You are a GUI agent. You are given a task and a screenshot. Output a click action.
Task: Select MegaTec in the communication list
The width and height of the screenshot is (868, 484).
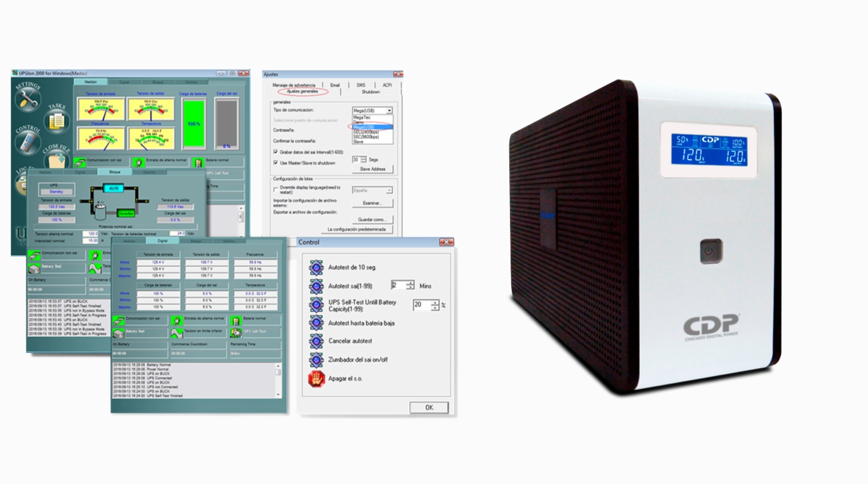pos(373,117)
